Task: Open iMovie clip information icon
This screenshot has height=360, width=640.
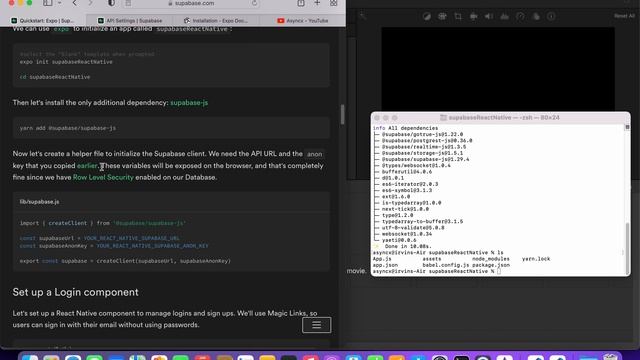Action: coord(551,16)
